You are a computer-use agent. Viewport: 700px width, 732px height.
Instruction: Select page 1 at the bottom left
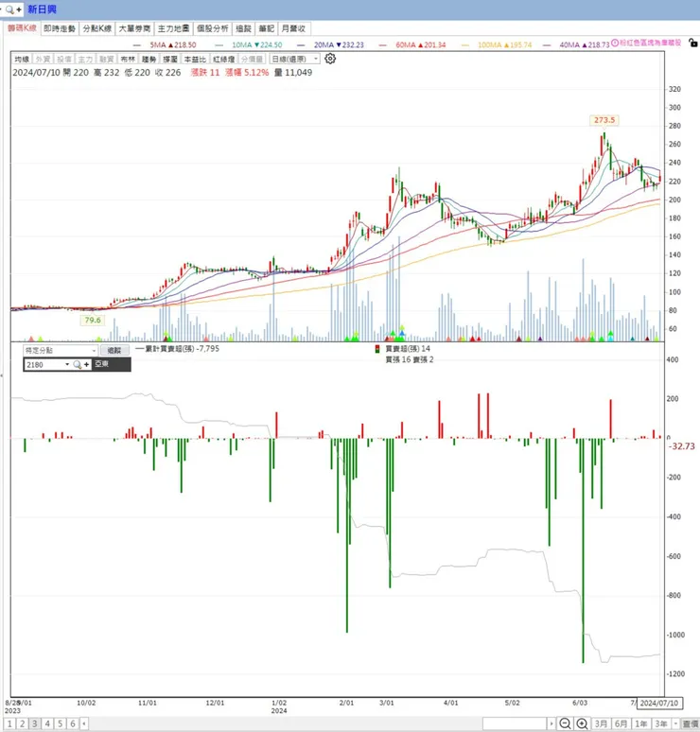(x=9, y=723)
